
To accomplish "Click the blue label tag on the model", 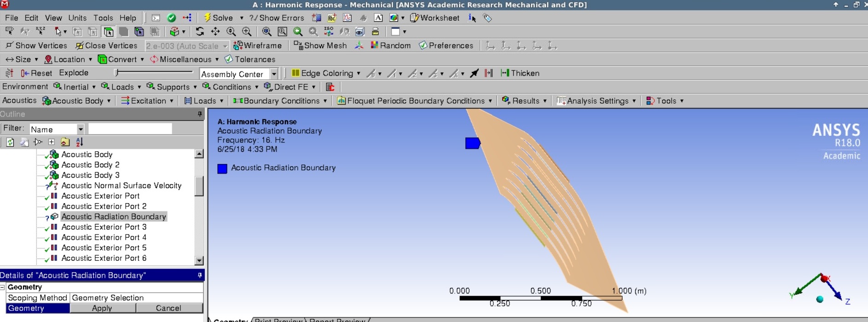I will click(473, 143).
